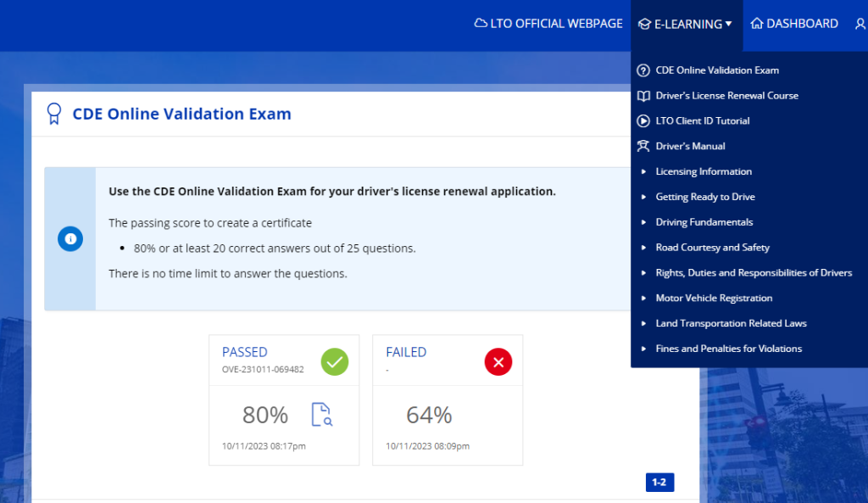The height and width of the screenshot is (503, 868).
Task: Click the red X FAILED icon
Action: click(x=498, y=361)
